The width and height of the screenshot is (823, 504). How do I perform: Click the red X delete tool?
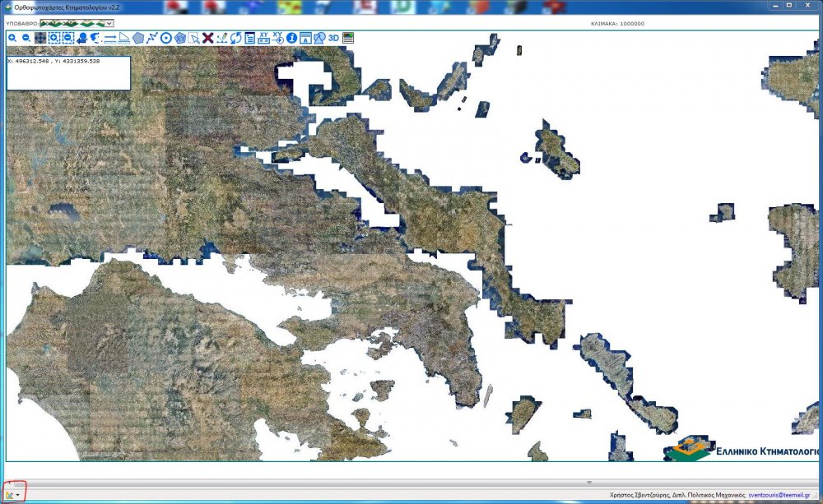(x=208, y=38)
